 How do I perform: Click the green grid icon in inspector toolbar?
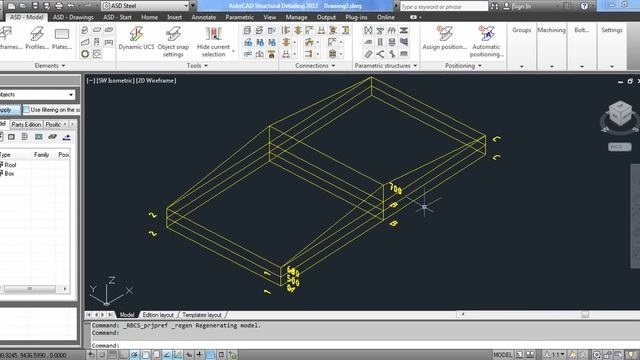tap(38, 137)
